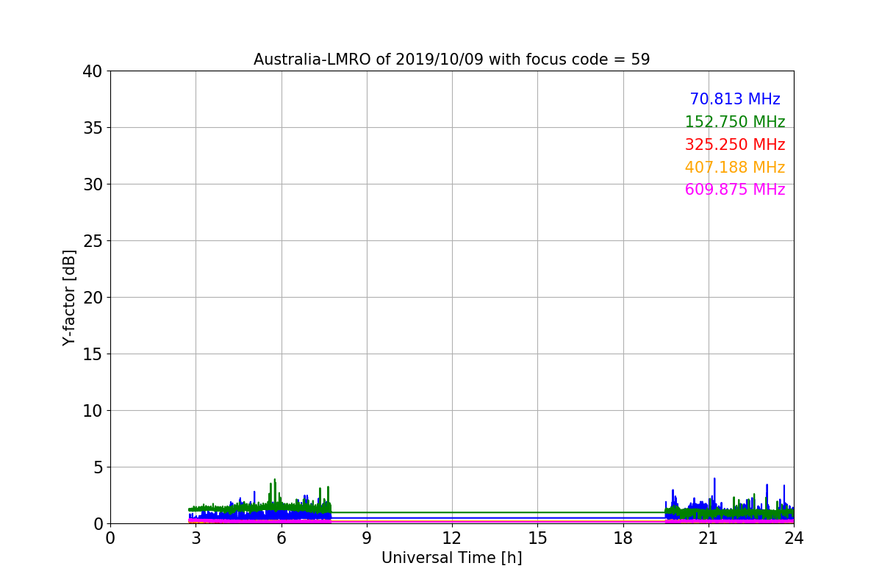
Task: Click the 3 tick on the time axis
Action: [x=196, y=538]
